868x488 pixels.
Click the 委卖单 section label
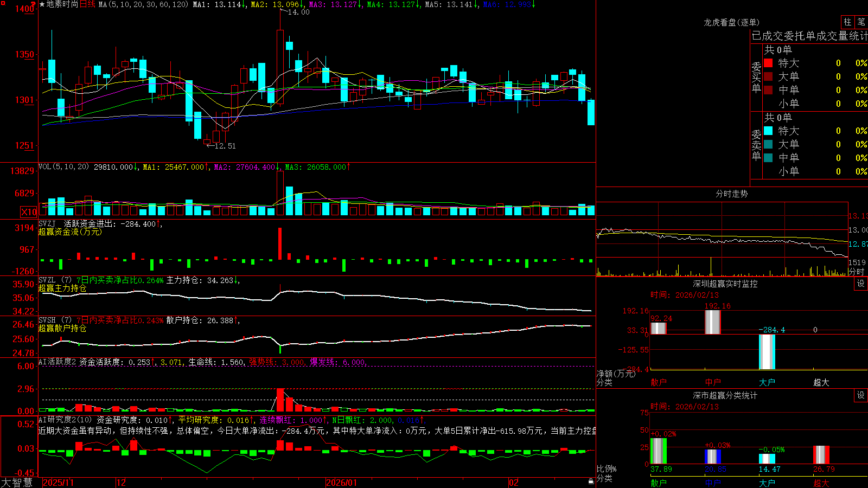click(x=756, y=145)
